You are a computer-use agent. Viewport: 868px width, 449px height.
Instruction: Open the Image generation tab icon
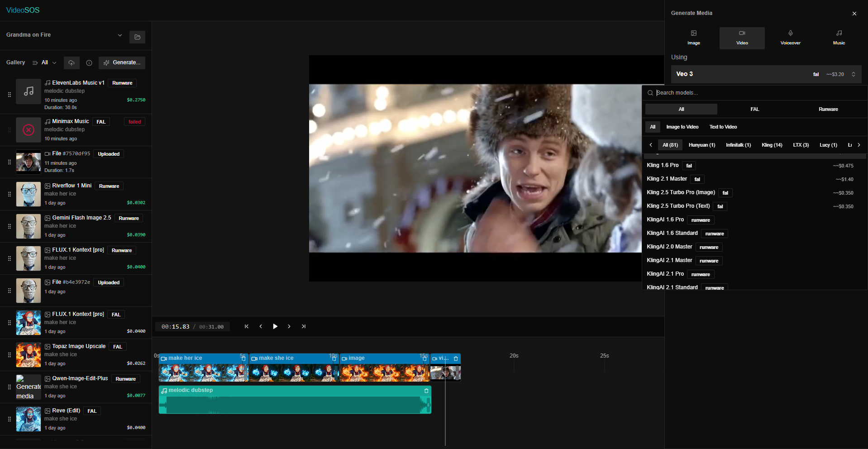pos(694,37)
